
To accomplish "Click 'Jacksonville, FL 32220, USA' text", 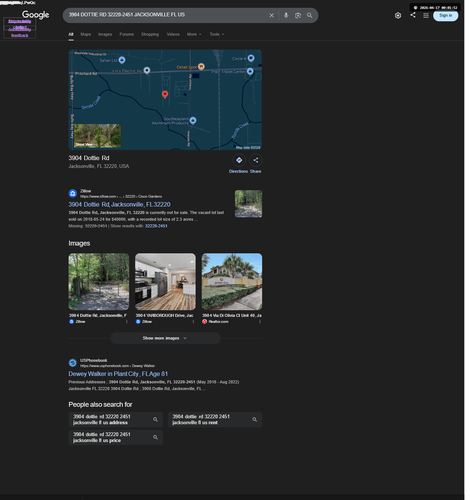I will (x=99, y=166).
